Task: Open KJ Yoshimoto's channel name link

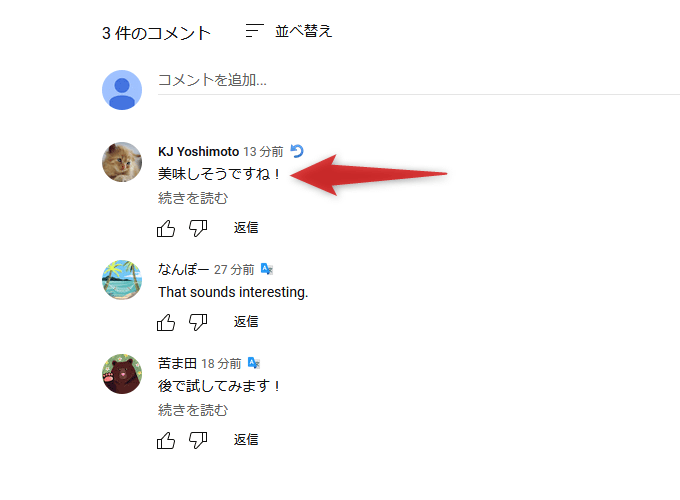Action: click(198, 151)
